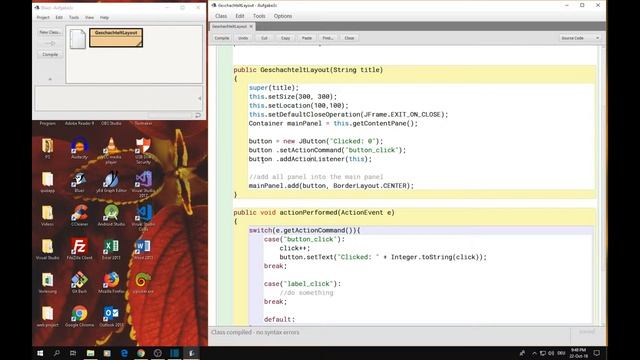
Task: Close the GeschachteltLayout editor tab
Action: pos(251,27)
